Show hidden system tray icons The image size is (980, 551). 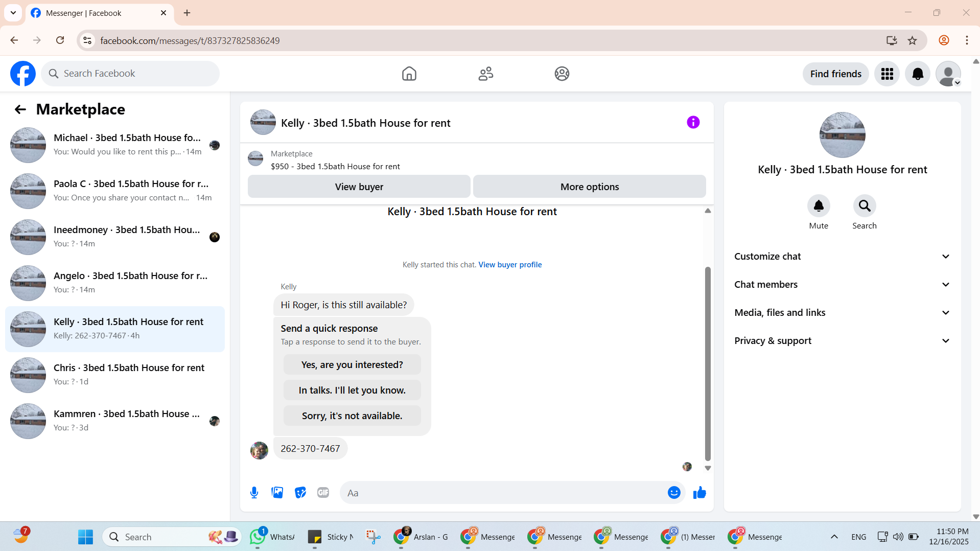[834, 537]
